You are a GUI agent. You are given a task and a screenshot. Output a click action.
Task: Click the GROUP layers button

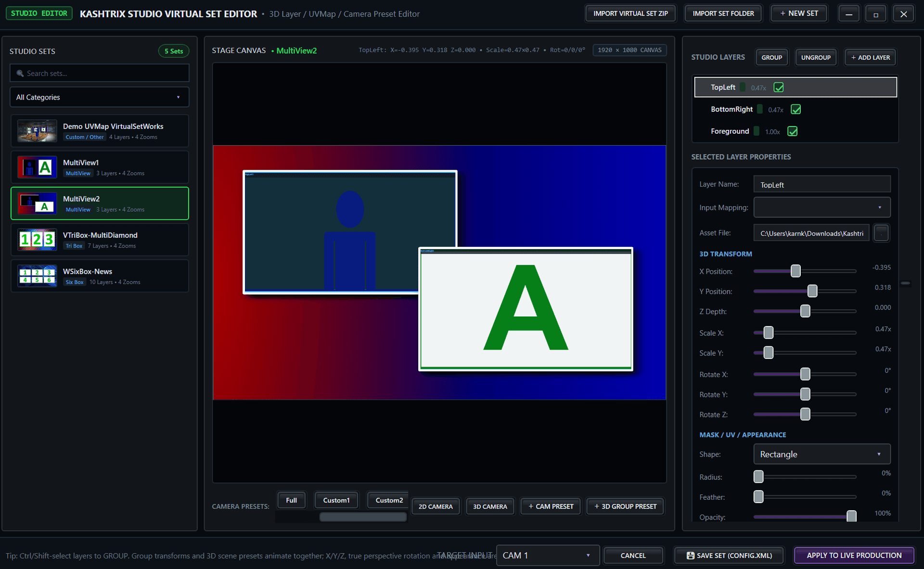(x=772, y=57)
